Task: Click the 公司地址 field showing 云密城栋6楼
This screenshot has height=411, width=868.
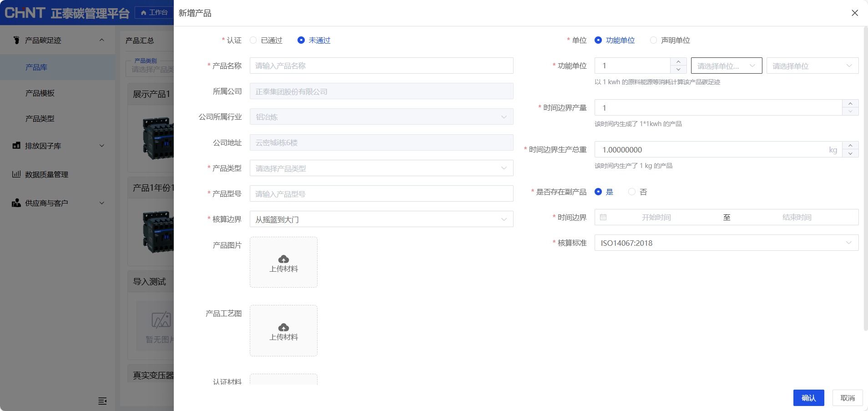Action: tap(381, 142)
